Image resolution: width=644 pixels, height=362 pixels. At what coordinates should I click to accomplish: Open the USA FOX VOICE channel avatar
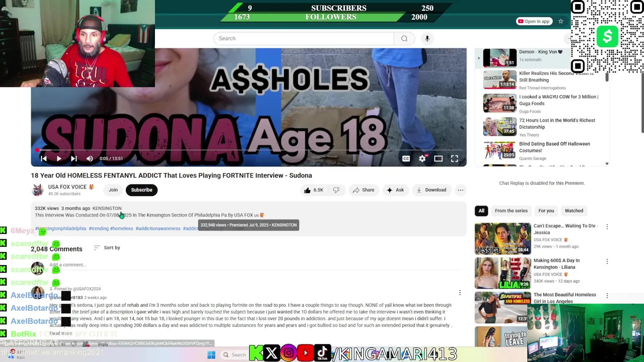pos(38,190)
